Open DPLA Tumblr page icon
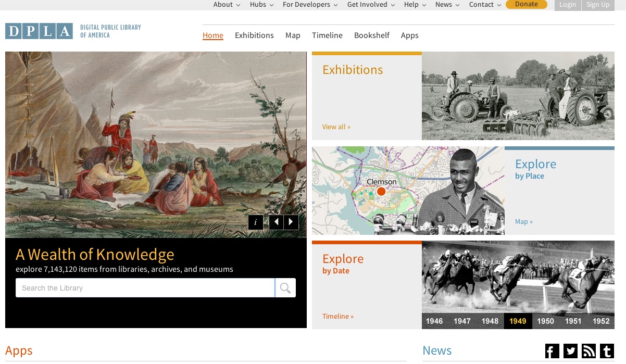The width and height of the screenshot is (626, 364). [607, 351]
